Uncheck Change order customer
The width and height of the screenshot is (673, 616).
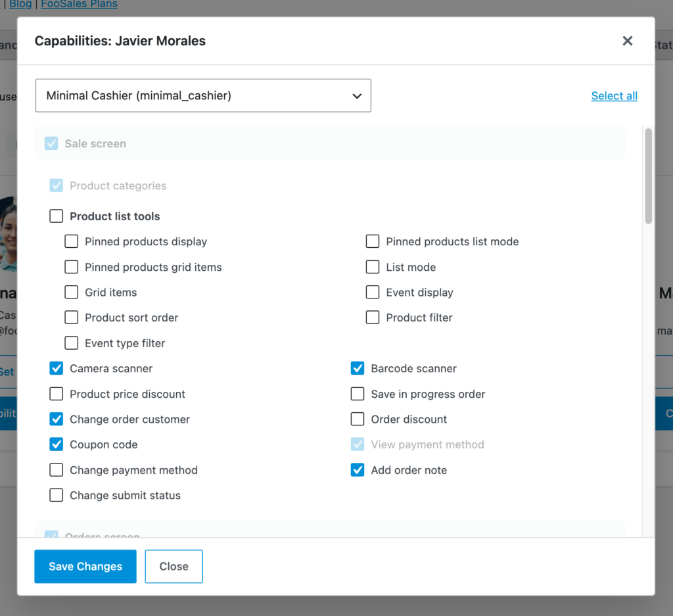(57, 419)
